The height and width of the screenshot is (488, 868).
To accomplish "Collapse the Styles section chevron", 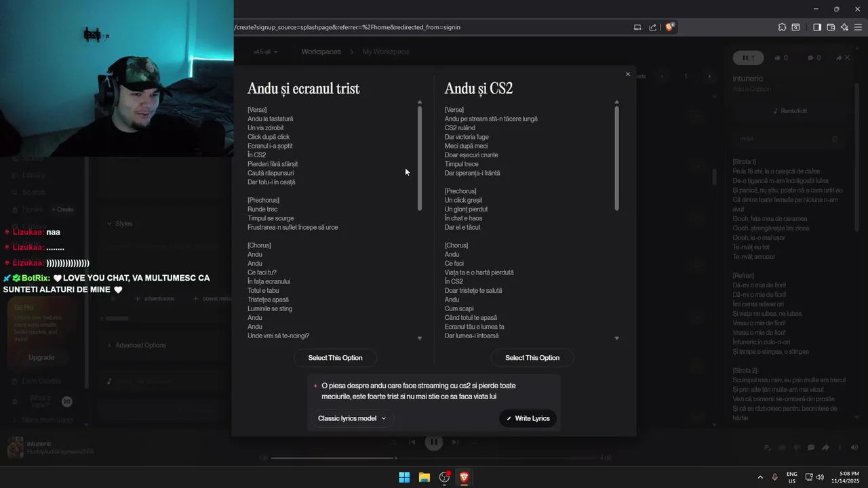I will (109, 224).
